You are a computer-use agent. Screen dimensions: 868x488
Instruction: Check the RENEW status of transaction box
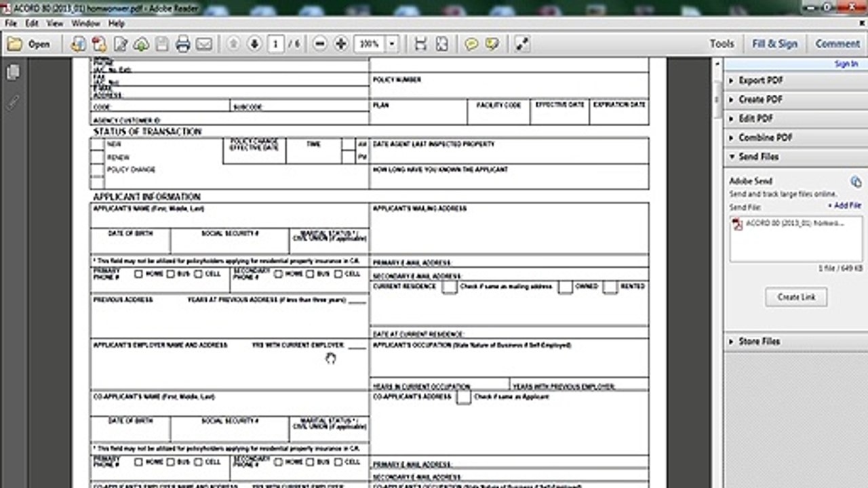coord(98,157)
